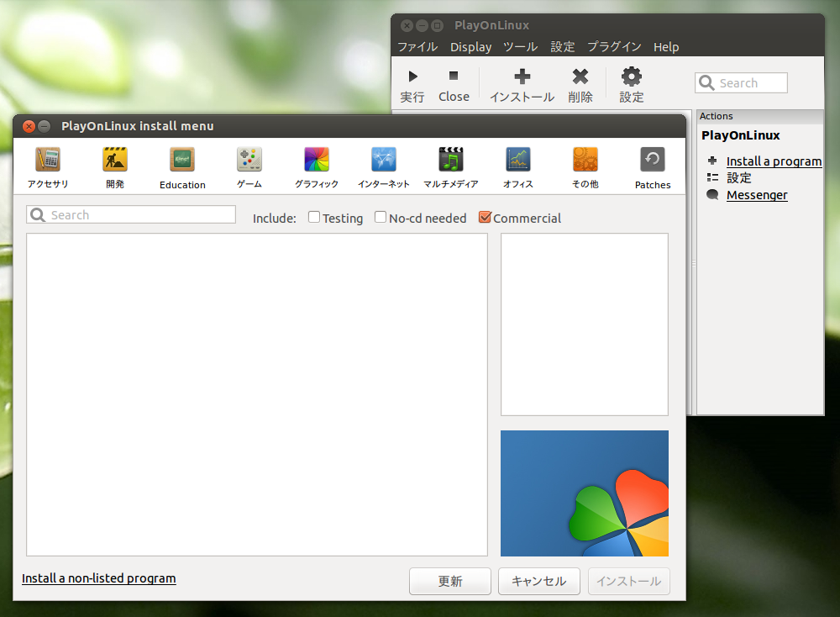This screenshot has height=617, width=840.
Task: Open Install a non-listed program link
Action: (98, 578)
